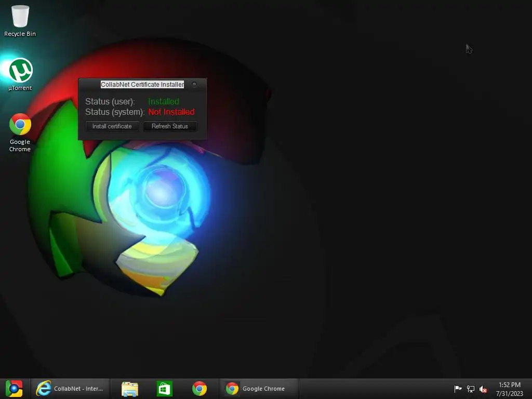
Task: Select the CollabNet Certificate Installer title text
Action: click(142, 85)
